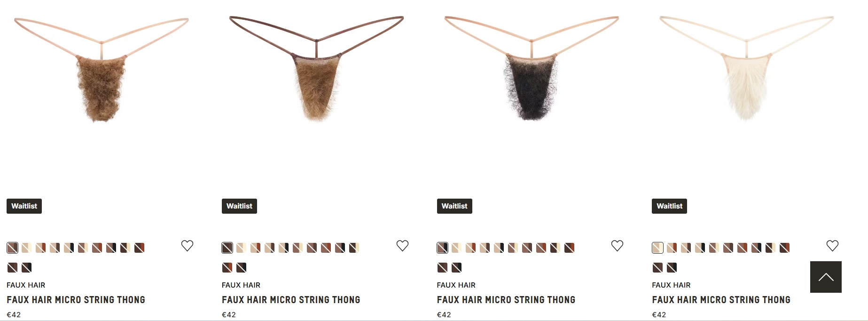Image resolution: width=868 pixels, height=321 pixels.
Task: Select first color swatch on first product
Action: point(12,248)
